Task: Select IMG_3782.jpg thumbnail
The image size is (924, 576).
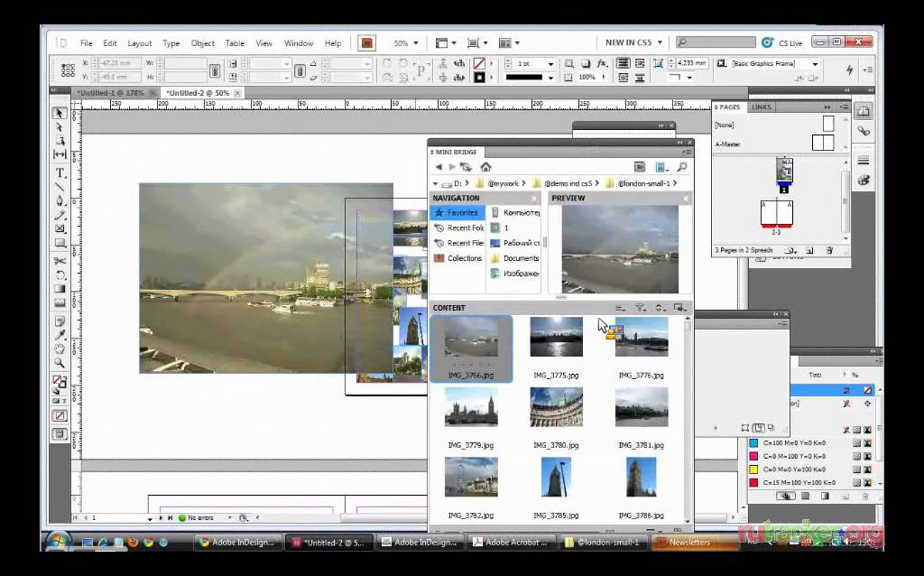Action: pos(471,477)
